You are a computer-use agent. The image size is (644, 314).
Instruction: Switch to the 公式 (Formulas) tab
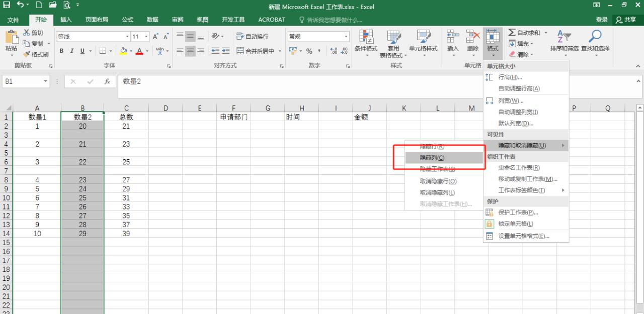tap(128, 20)
